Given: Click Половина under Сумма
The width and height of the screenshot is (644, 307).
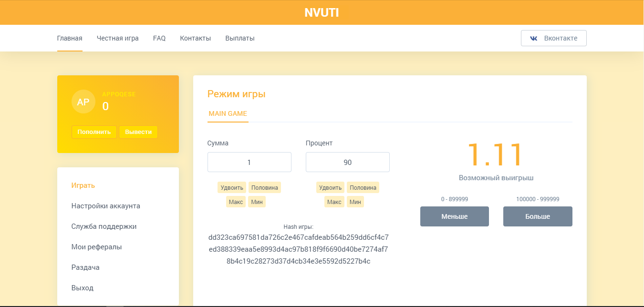Looking at the screenshot, I should click(265, 187).
